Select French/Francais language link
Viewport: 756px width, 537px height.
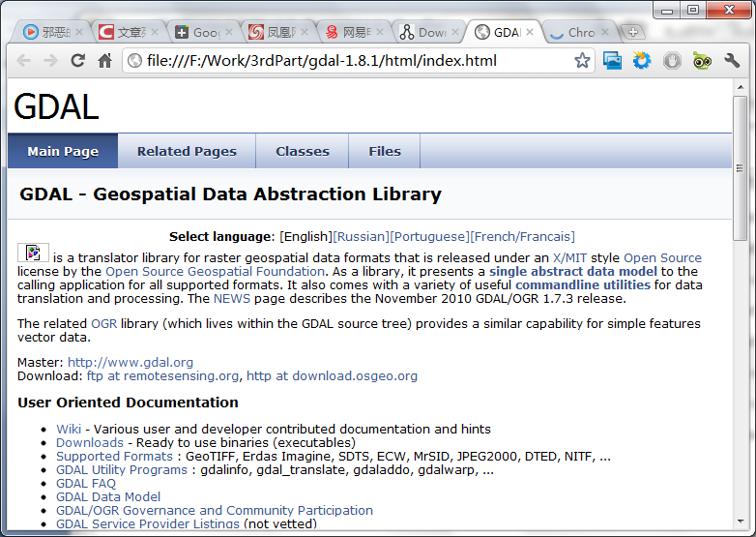click(x=523, y=236)
